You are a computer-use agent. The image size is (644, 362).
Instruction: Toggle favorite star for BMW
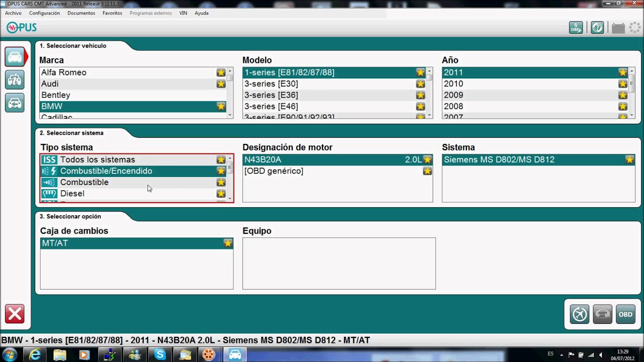(x=221, y=106)
